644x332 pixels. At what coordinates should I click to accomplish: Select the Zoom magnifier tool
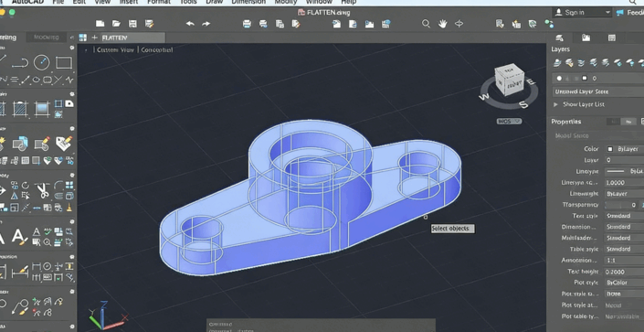coord(426,24)
